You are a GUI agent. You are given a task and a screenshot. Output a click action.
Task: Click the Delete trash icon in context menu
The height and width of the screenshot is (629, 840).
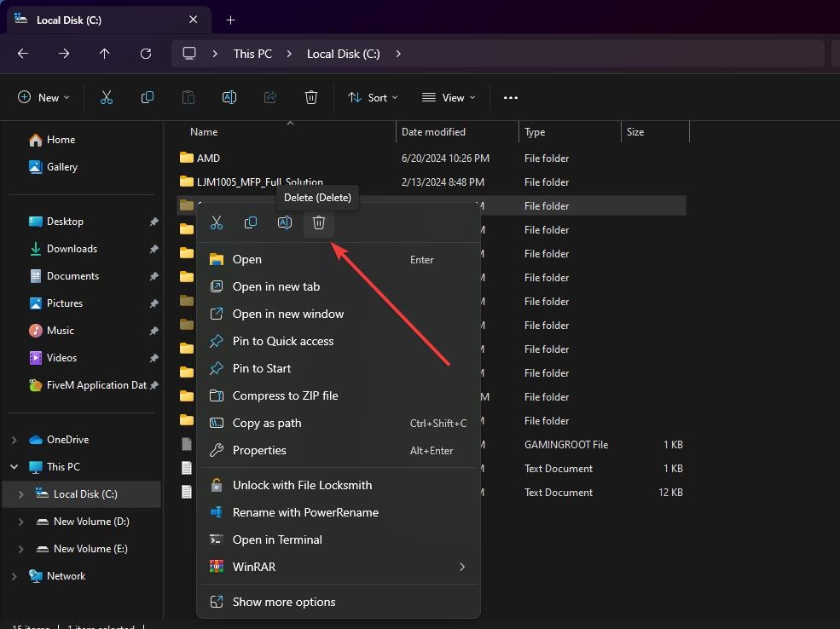pos(319,222)
